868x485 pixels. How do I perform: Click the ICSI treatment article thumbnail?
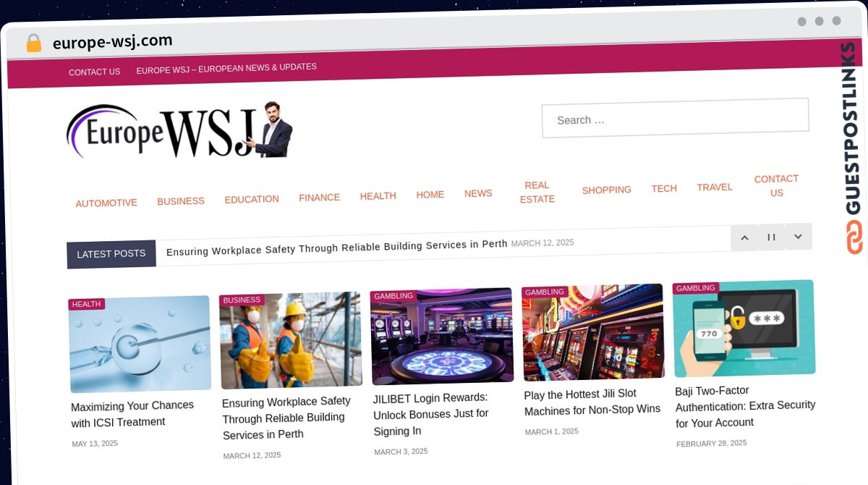click(x=140, y=344)
